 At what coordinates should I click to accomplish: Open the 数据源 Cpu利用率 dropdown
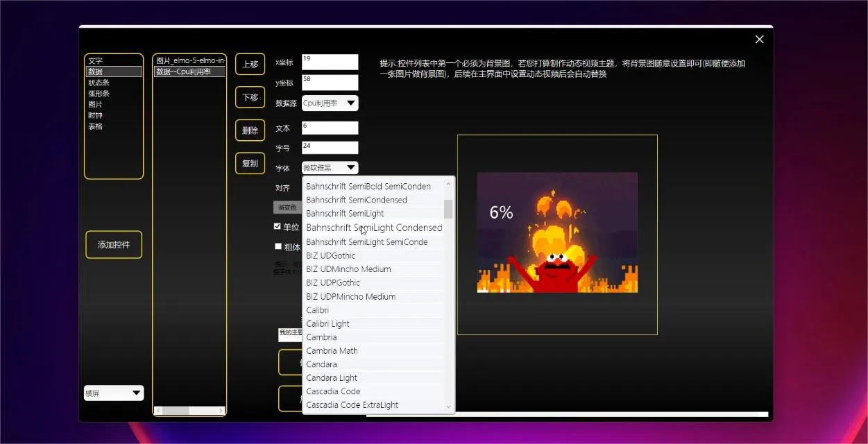(x=330, y=103)
